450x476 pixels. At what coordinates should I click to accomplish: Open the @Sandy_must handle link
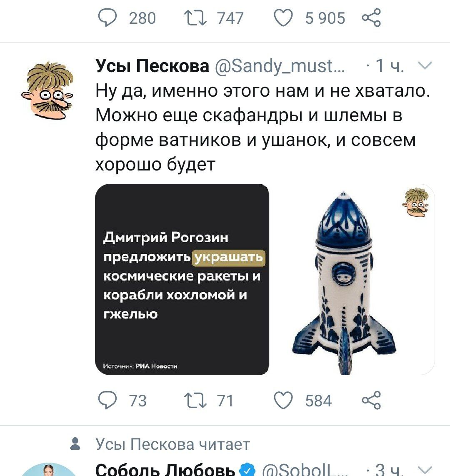click(x=280, y=65)
